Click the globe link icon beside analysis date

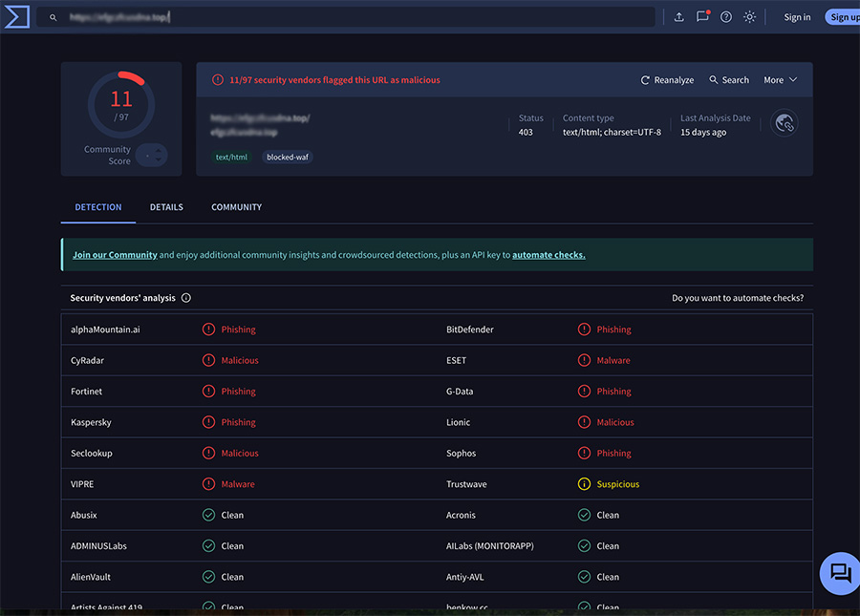pos(785,123)
